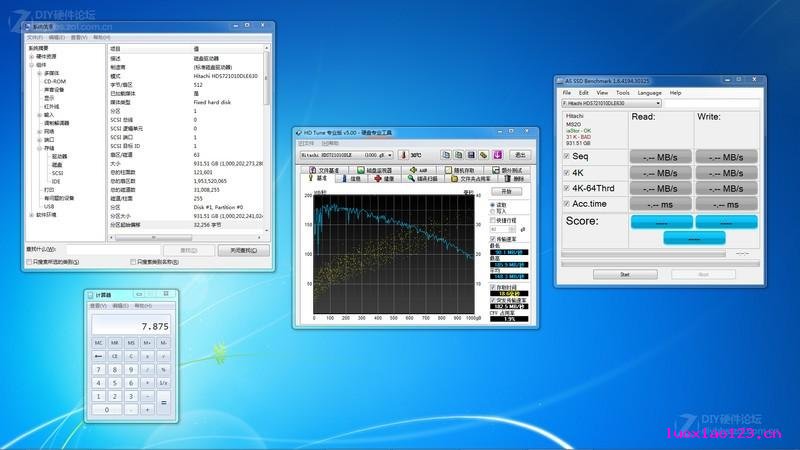Toggle the 4K-64Thrd test checkbox
Screen dimensions: 800x450
tap(566, 188)
